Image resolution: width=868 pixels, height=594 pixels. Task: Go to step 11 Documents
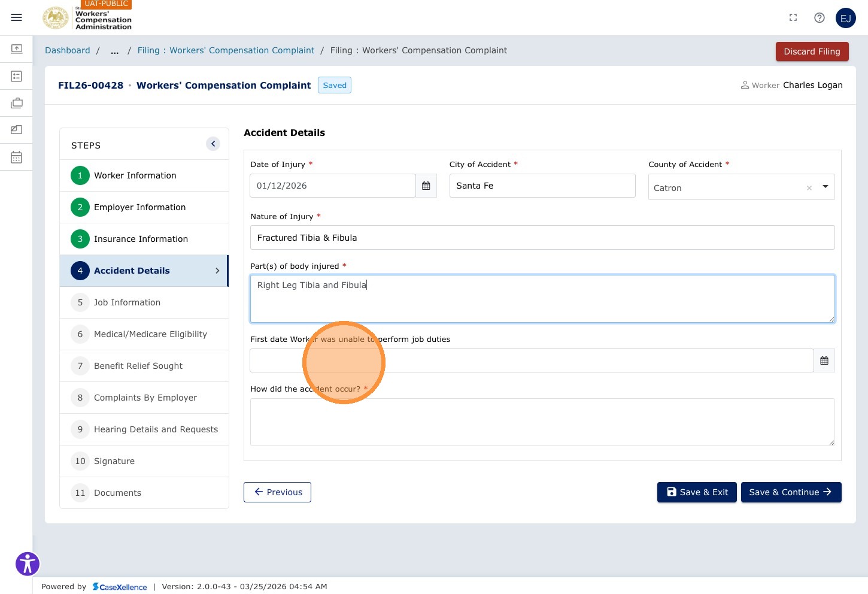click(144, 493)
